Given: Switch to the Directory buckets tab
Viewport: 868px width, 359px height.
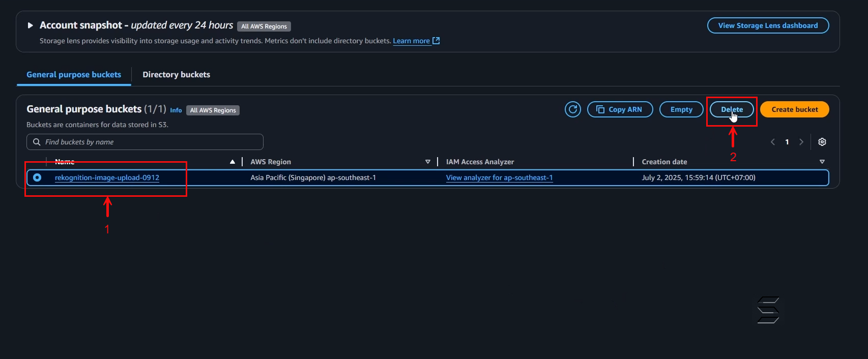Looking at the screenshot, I should [x=176, y=74].
